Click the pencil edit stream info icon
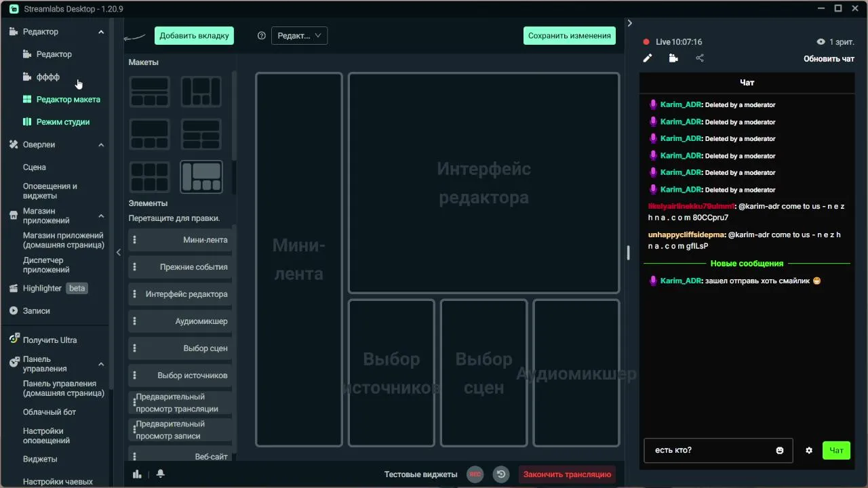Viewport: 868px width, 488px height. [x=648, y=58]
